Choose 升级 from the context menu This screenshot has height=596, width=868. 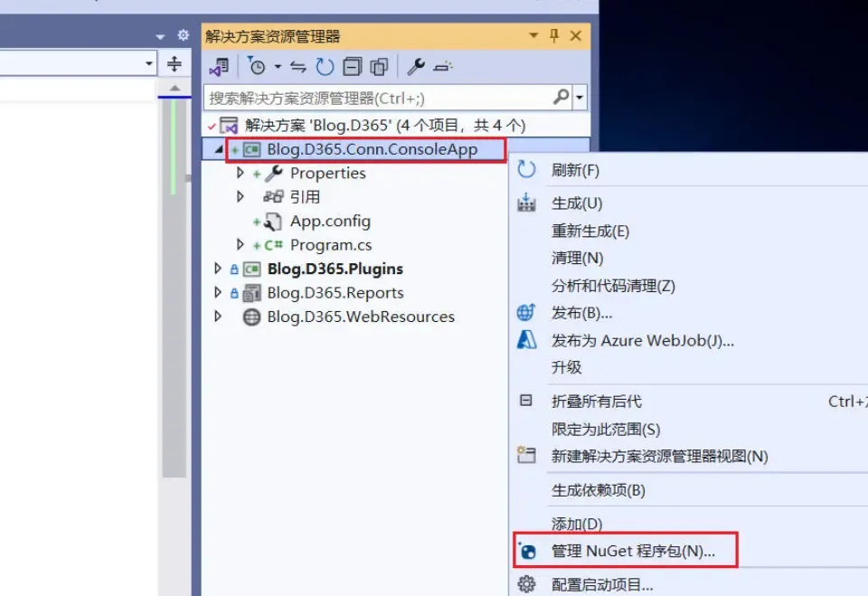[x=566, y=367]
